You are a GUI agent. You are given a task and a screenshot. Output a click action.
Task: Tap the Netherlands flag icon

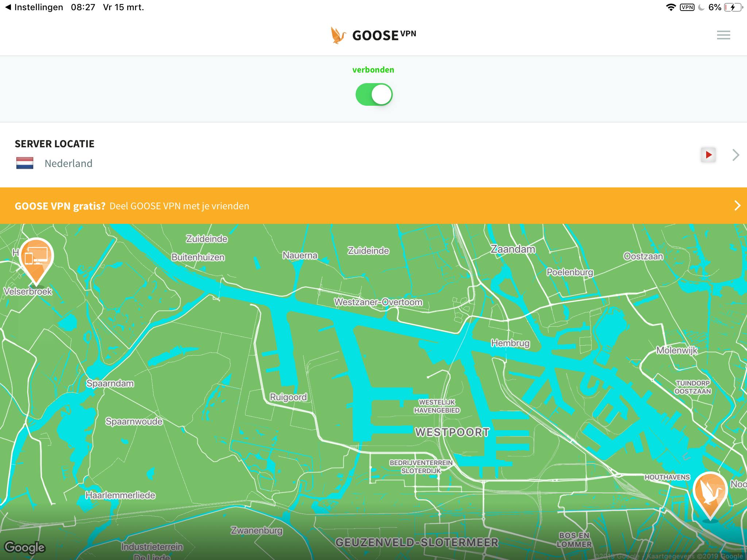click(x=25, y=163)
